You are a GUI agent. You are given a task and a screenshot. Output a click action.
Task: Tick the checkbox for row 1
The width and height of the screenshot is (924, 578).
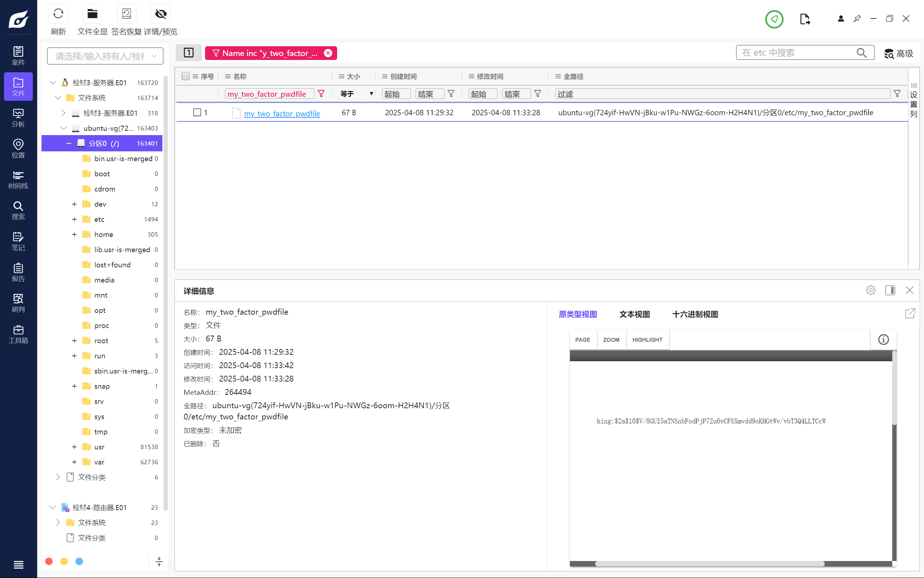click(x=197, y=112)
